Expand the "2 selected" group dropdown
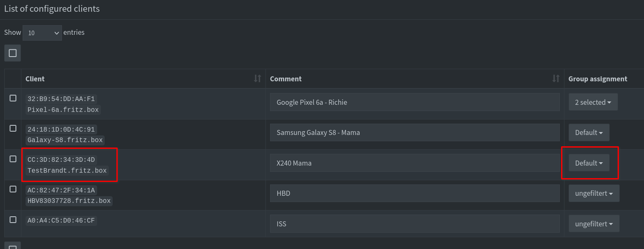This screenshot has height=249, width=644. tap(593, 102)
